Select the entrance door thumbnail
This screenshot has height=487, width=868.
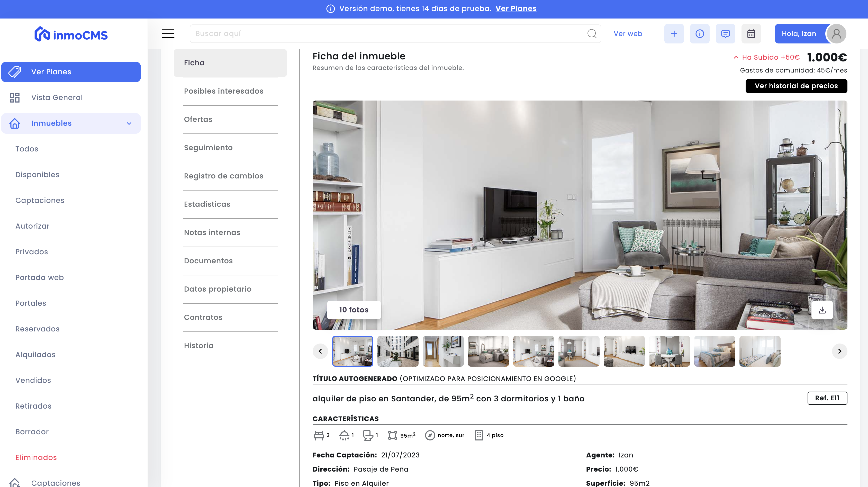(x=443, y=351)
